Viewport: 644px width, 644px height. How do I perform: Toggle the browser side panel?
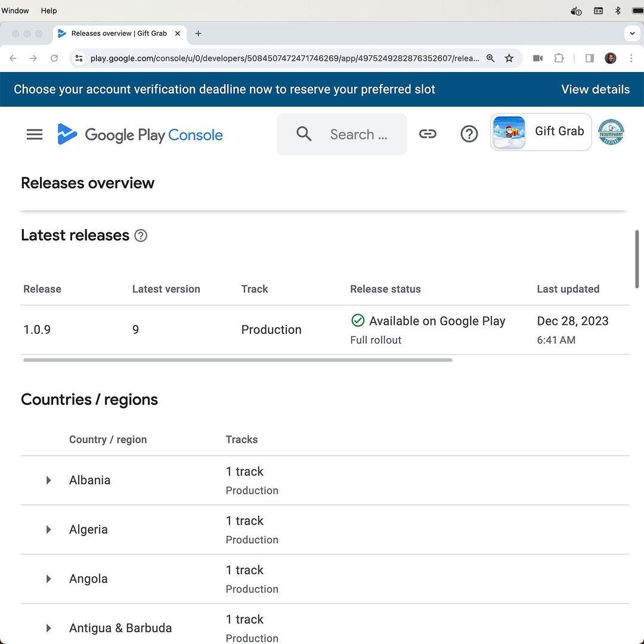click(589, 58)
